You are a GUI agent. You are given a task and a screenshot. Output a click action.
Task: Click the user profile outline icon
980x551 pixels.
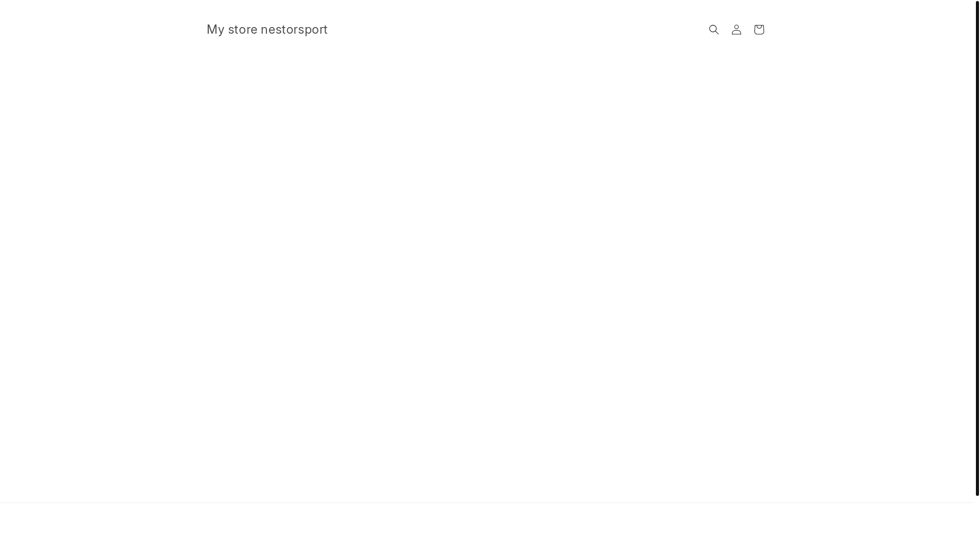pos(736,30)
